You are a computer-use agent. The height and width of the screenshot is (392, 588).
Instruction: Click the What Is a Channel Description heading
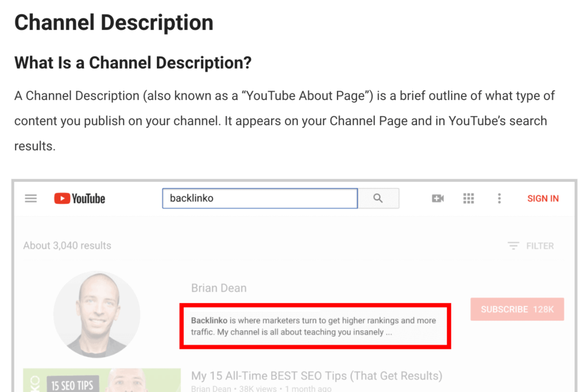coord(133,63)
